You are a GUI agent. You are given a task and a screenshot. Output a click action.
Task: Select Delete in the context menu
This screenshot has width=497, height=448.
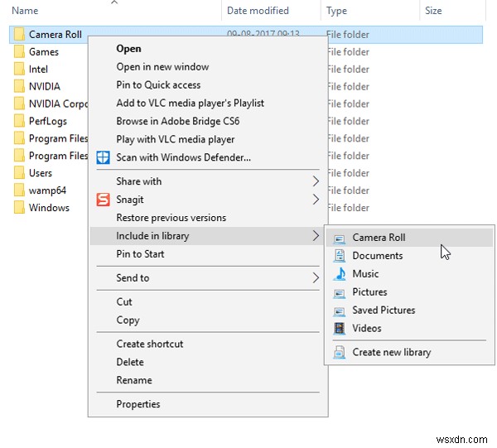pos(130,362)
